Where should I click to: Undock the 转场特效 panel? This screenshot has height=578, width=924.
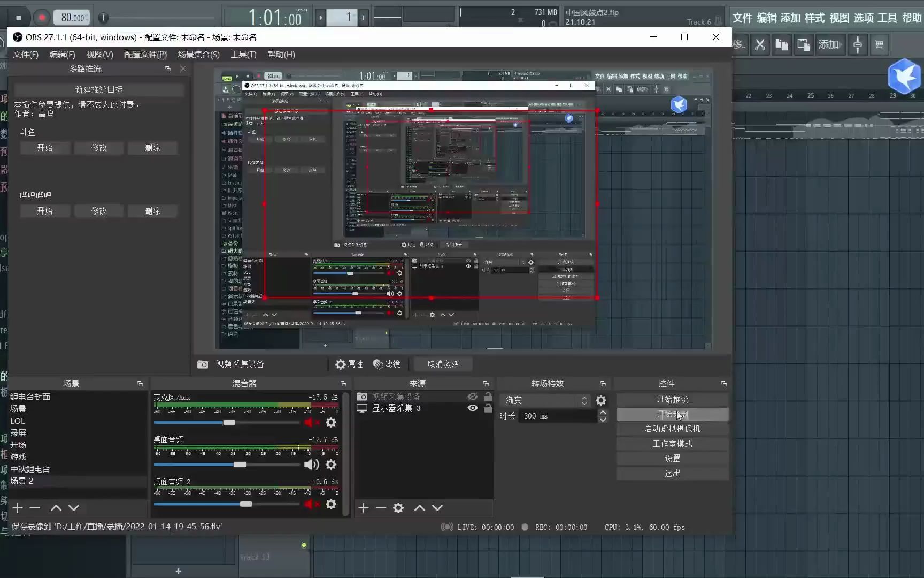pyautogui.click(x=603, y=384)
